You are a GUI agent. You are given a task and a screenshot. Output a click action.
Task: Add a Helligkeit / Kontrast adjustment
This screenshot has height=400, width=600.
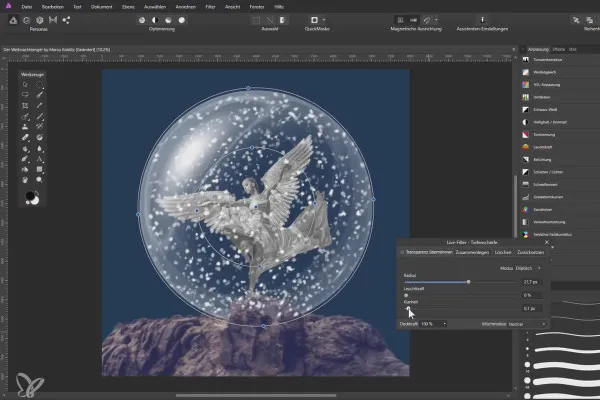click(x=560, y=122)
